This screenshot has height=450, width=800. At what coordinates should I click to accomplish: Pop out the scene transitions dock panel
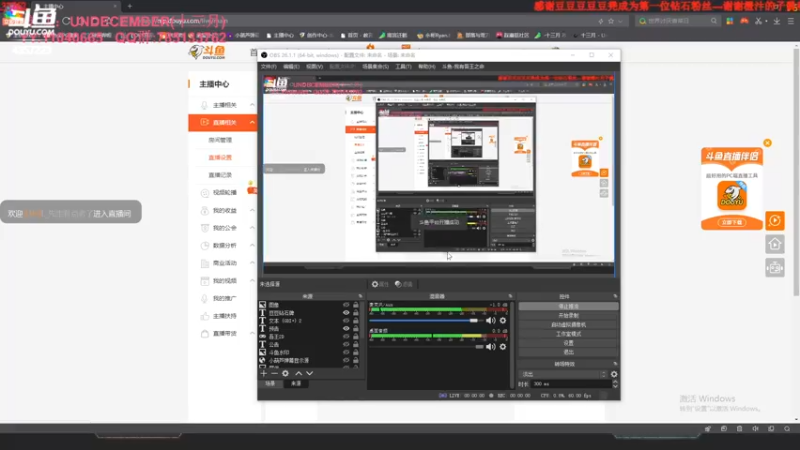pyautogui.click(x=615, y=364)
